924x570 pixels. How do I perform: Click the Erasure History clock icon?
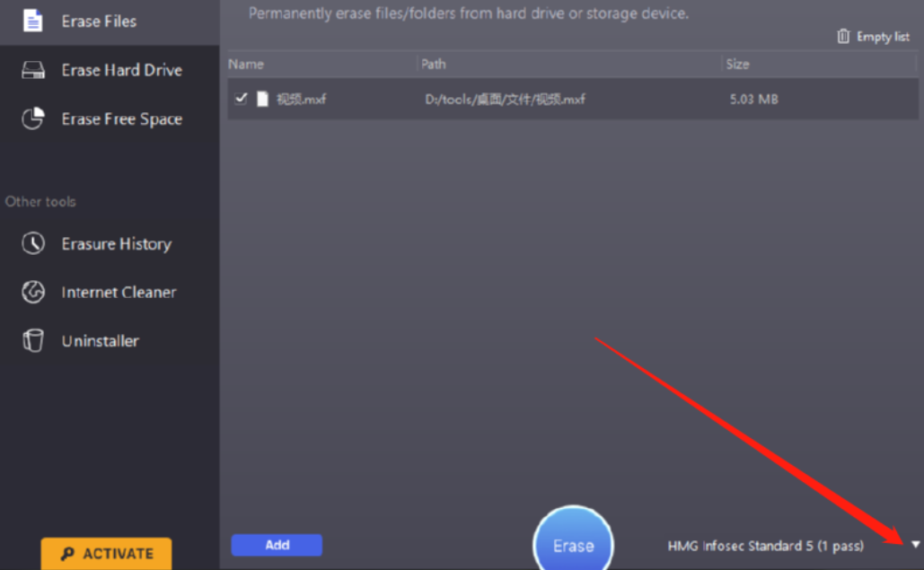coord(33,243)
